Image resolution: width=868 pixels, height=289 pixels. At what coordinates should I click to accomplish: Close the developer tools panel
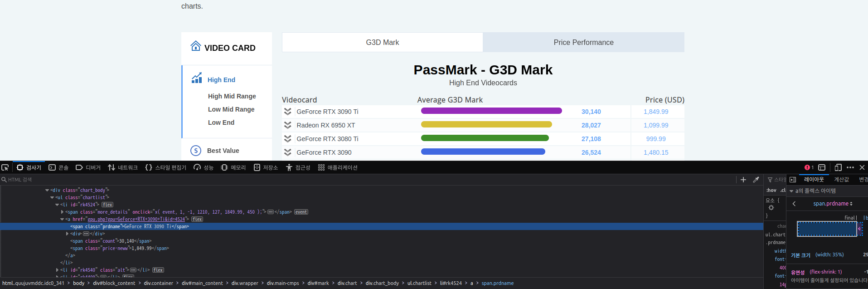pyautogui.click(x=862, y=167)
